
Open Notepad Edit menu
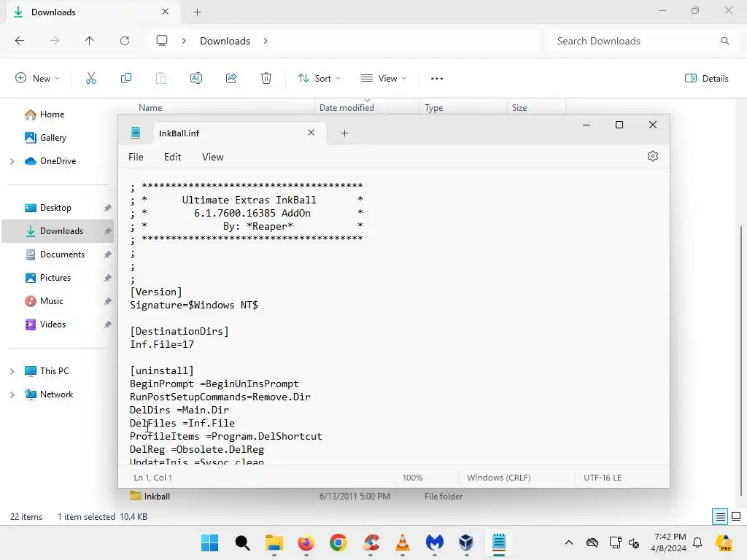tap(172, 157)
